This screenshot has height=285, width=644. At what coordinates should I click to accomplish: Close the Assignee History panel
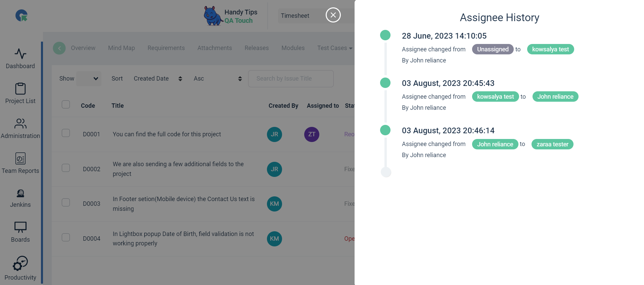point(333,15)
